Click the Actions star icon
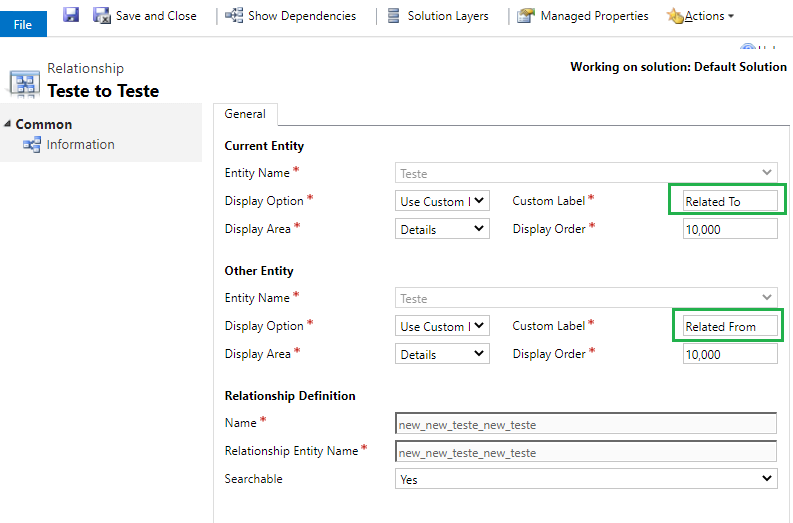 [x=675, y=16]
